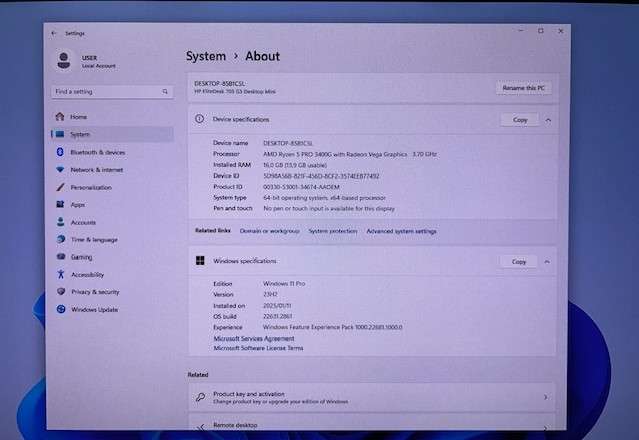Open Advanced system settings link
This screenshot has width=639, height=440.
[401, 231]
